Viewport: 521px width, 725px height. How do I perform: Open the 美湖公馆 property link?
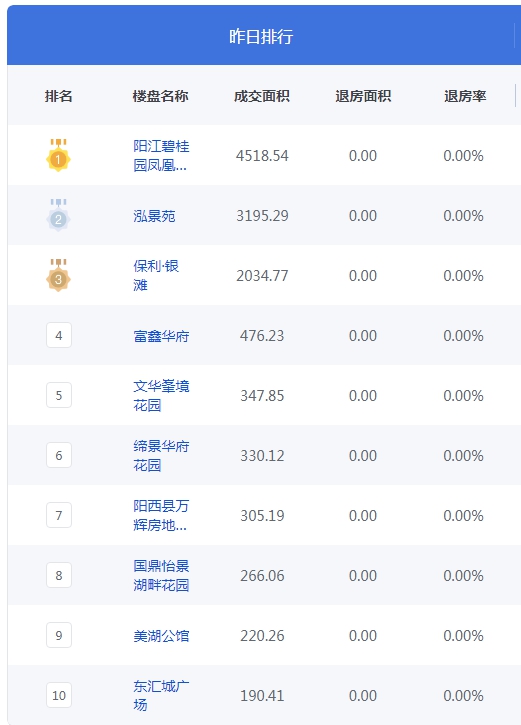(x=161, y=636)
